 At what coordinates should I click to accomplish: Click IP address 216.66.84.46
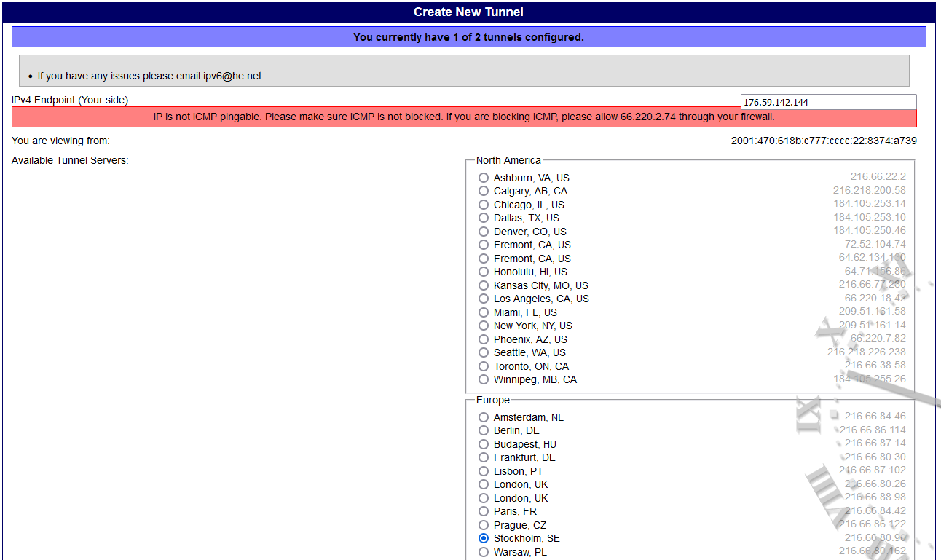875,417
